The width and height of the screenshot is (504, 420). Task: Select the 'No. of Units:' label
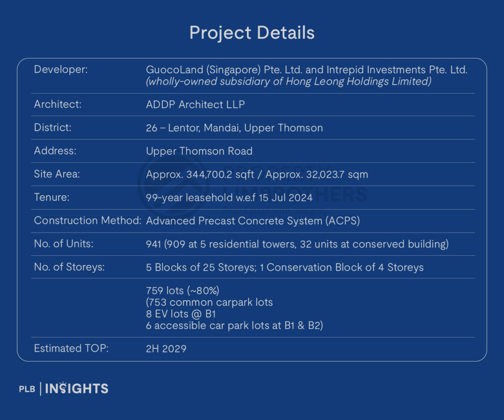click(x=63, y=244)
